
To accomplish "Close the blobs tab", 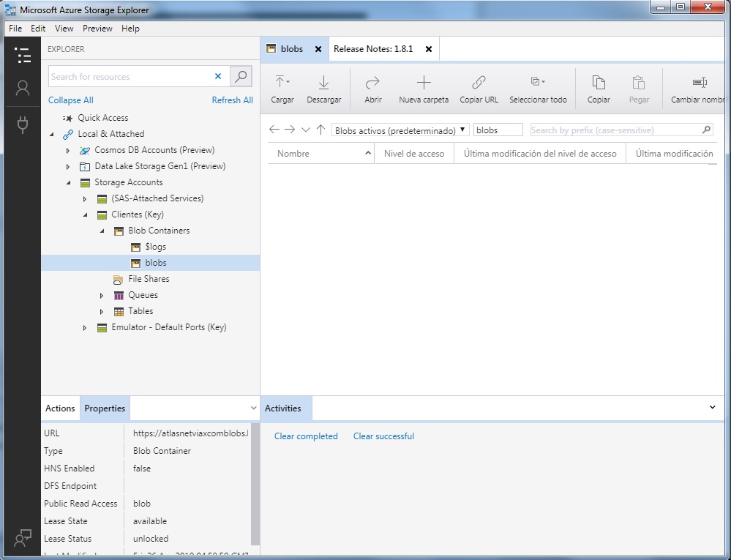I will pyautogui.click(x=318, y=49).
